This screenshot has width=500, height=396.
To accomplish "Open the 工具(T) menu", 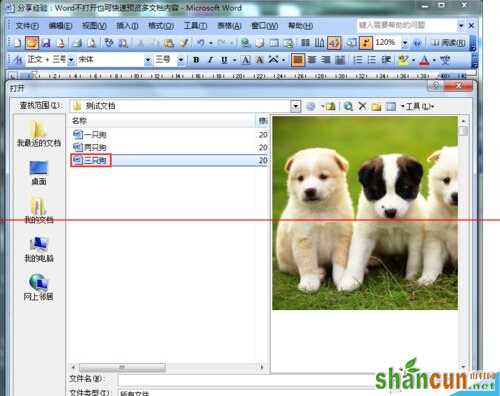I will click(x=195, y=26).
